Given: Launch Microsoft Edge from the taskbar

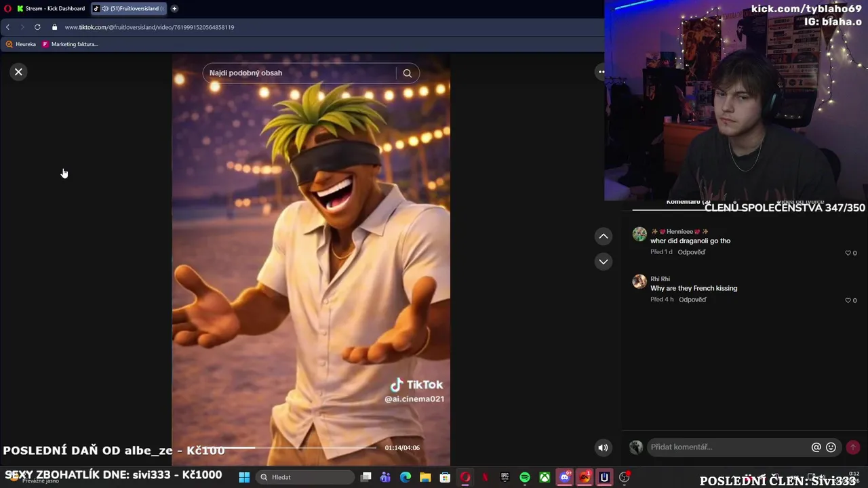Looking at the screenshot, I should (406, 477).
